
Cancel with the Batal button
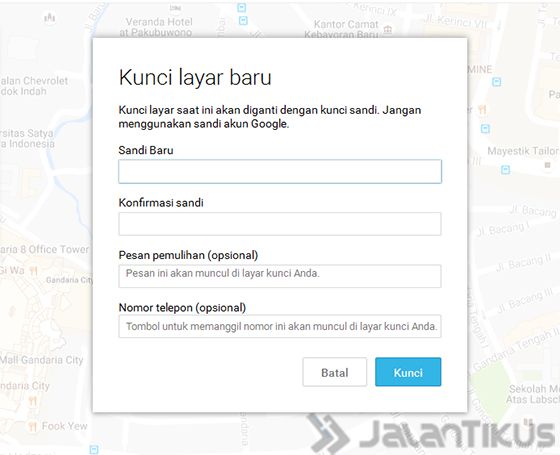[335, 372]
